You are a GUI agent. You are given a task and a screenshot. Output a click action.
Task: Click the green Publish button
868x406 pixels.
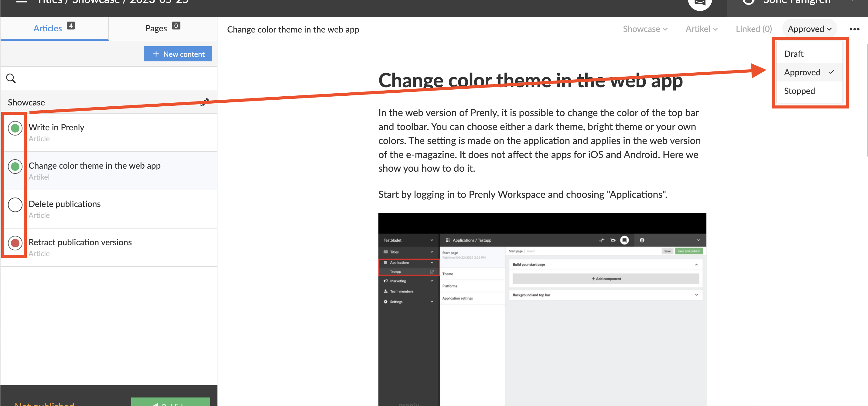pyautogui.click(x=170, y=403)
